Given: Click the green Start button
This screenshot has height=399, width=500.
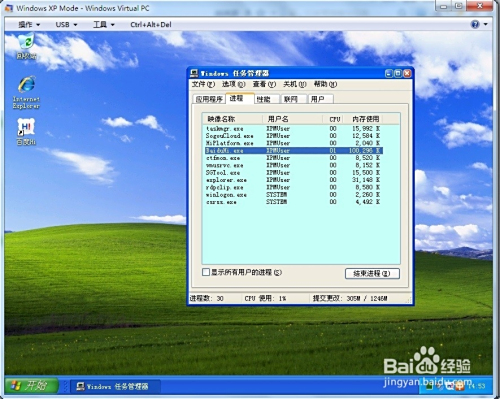Looking at the screenshot, I should (x=32, y=386).
